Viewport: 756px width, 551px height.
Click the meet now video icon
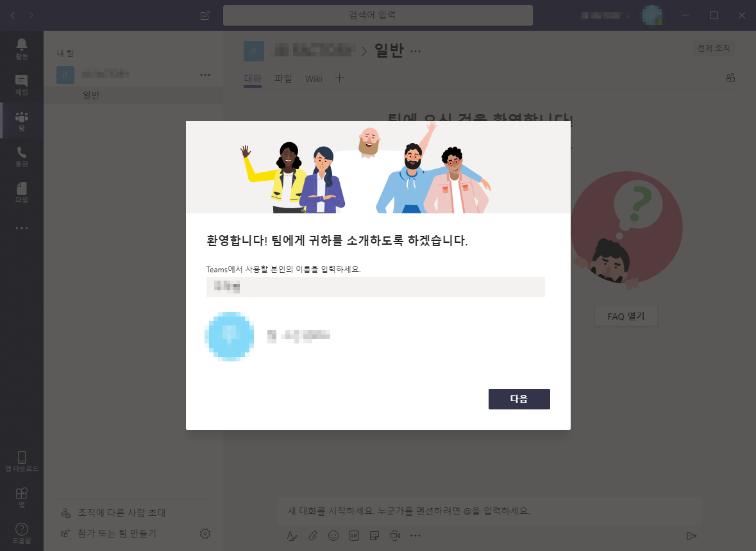(x=395, y=536)
